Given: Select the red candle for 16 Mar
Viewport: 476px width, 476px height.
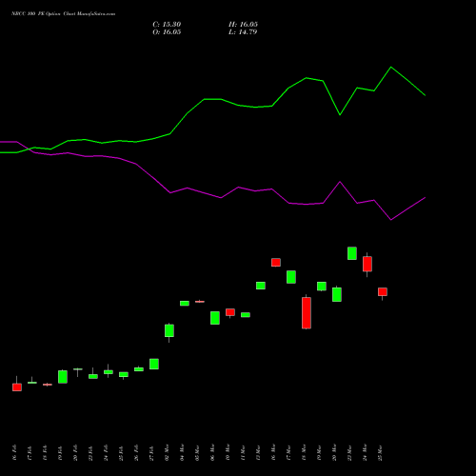Looking at the screenshot, I should (x=276, y=263).
